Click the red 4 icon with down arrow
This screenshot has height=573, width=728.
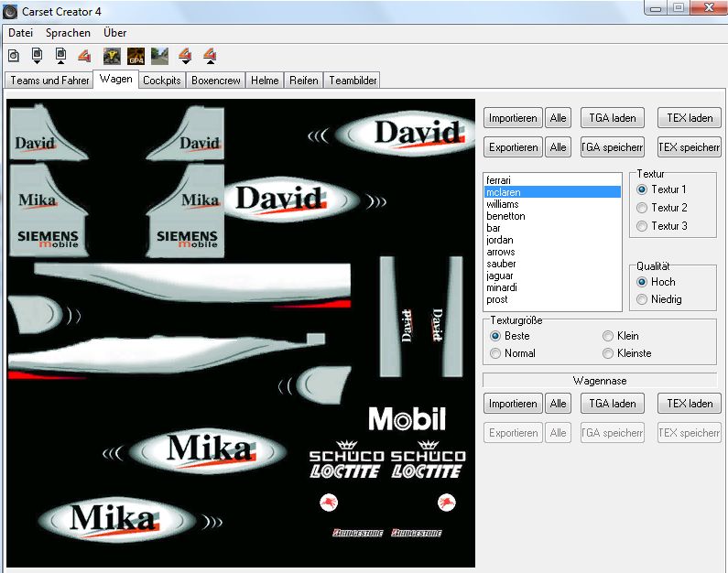(184, 56)
